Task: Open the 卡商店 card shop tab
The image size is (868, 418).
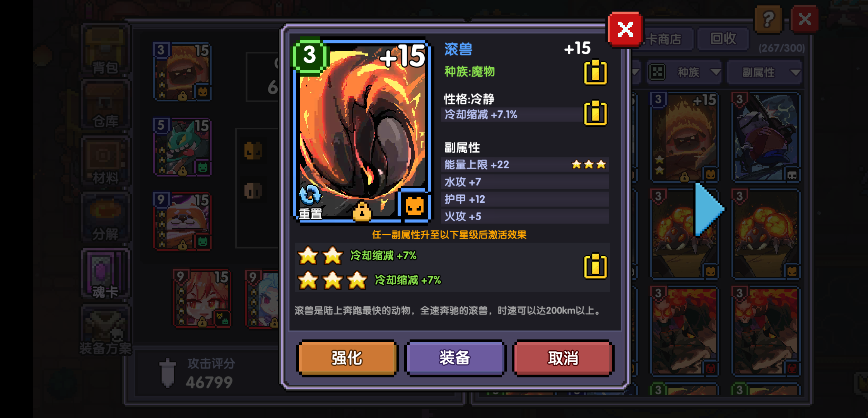Action: pos(664,39)
